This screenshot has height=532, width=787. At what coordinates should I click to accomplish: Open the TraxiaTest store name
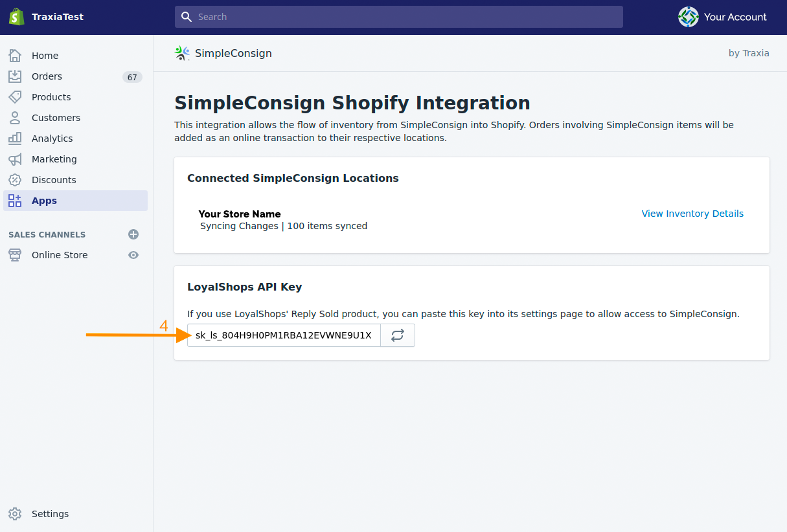pos(58,17)
